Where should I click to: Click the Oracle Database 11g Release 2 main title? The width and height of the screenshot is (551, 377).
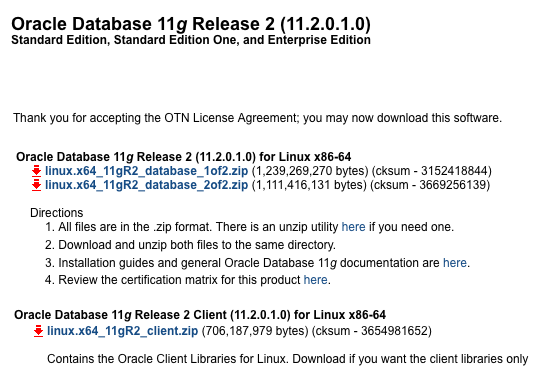pyautogui.click(x=191, y=24)
